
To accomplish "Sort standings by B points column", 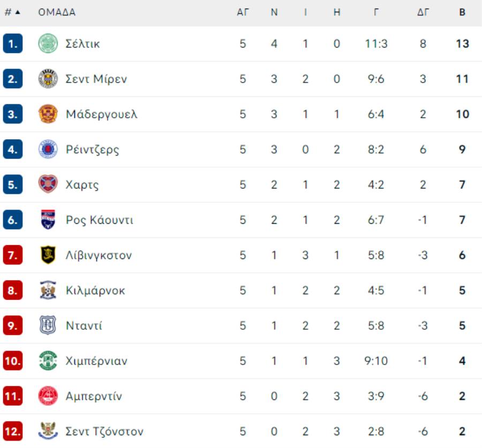I will click(462, 12).
